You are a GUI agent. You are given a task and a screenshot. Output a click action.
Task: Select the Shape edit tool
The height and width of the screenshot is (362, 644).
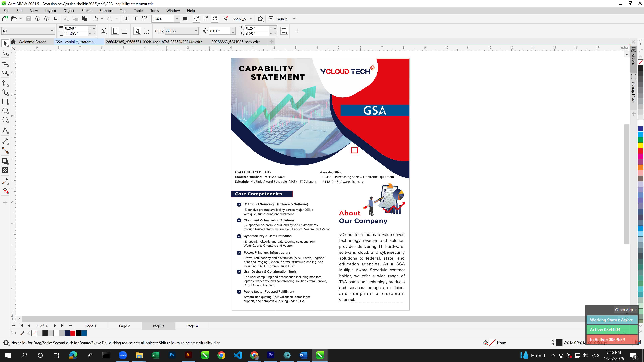pyautogui.click(x=5, y=52)
